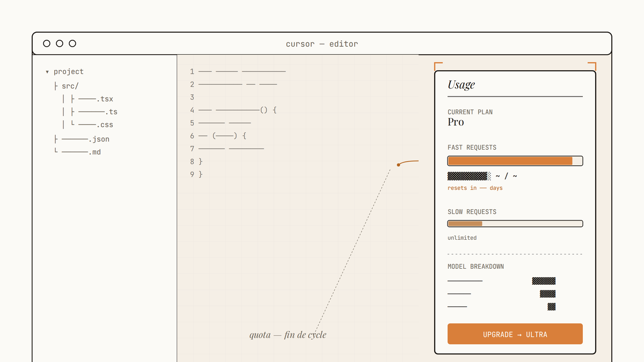Select the .ts file in src

(98, 112)
